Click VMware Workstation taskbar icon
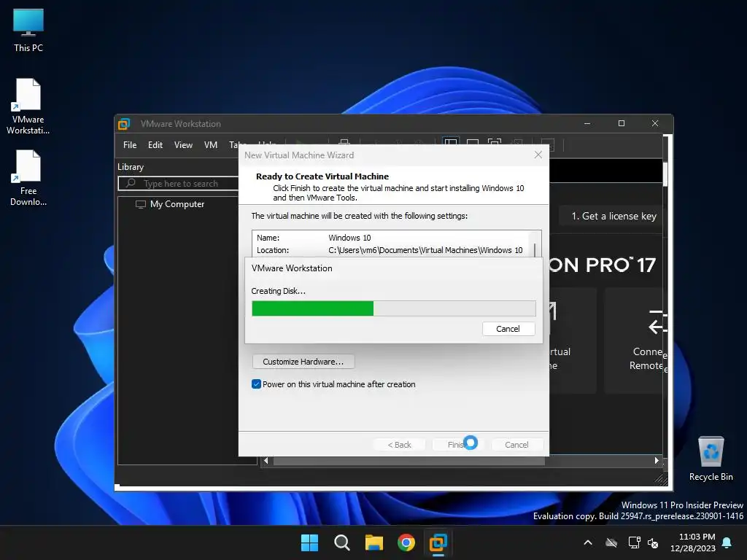This screenshot has height=560, width=747. click(438, 542)
